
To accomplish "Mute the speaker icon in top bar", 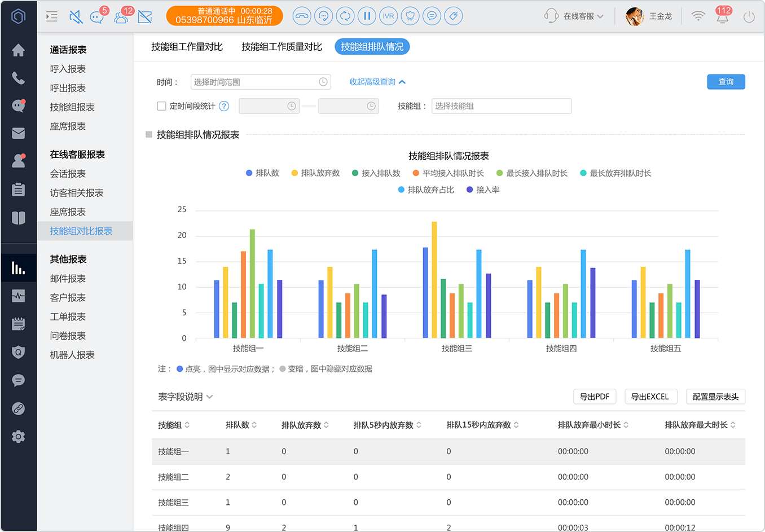I will point(76,16).
